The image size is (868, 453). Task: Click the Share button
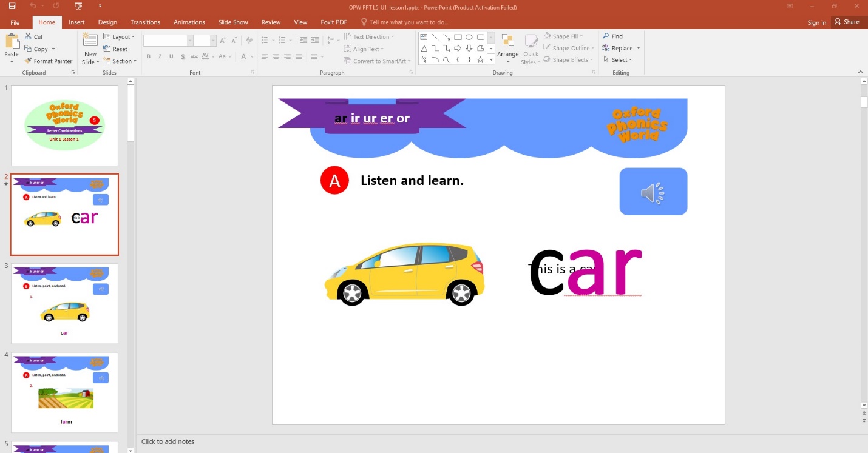coord(847,22)
